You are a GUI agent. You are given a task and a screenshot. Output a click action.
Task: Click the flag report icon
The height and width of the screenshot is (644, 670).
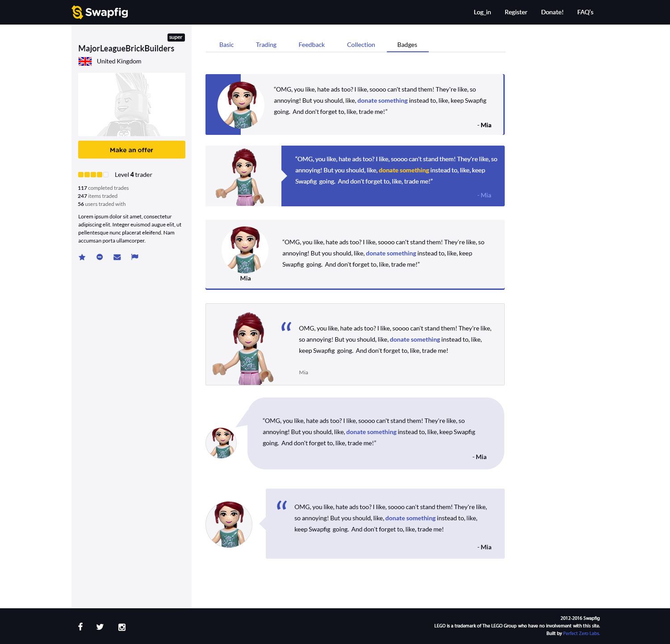(x=134, y=257)
